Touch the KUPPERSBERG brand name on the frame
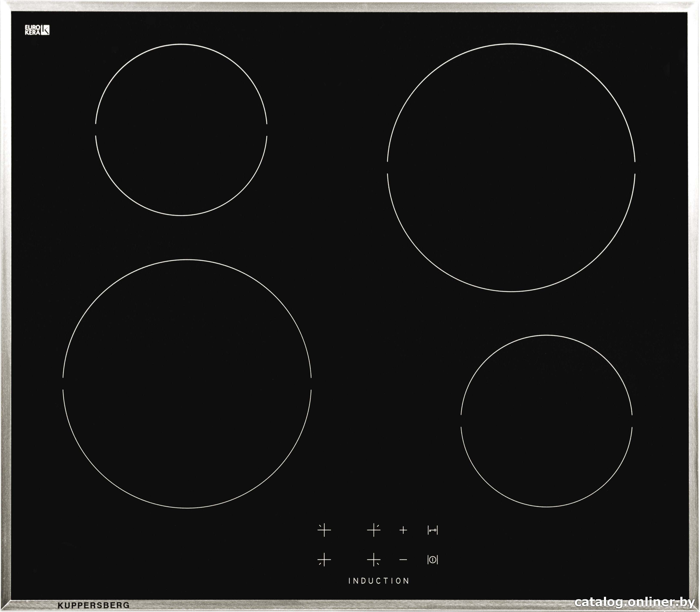This screenshot has height=612, width=700. click(94, 605)
